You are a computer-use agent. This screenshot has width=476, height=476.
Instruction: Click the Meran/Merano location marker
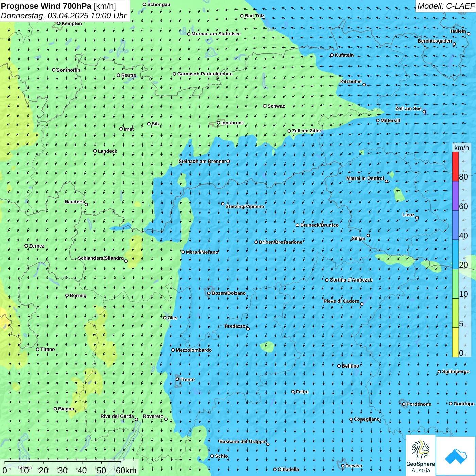tap(183, 252)
